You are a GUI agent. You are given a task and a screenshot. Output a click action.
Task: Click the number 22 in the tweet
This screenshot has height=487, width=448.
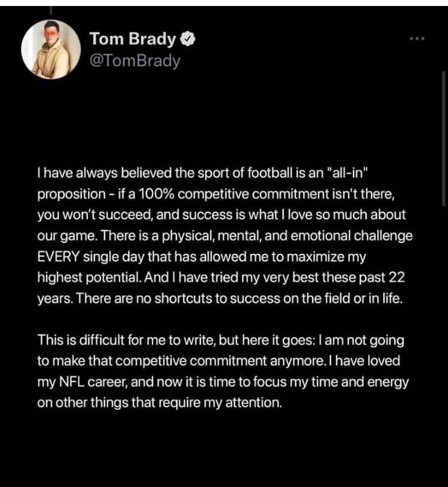pos(397,277)
